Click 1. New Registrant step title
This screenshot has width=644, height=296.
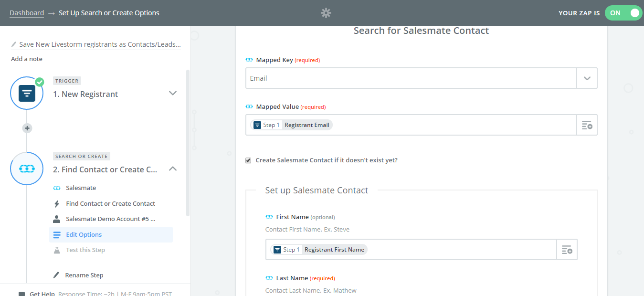pyautogui.click(x=85, y=94)
